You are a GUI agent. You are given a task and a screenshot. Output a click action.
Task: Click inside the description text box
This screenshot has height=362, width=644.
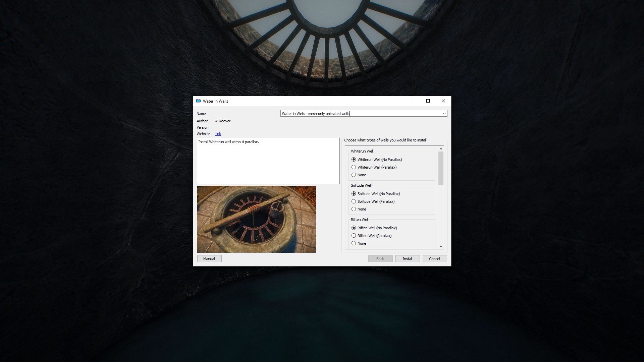(268, 161)
